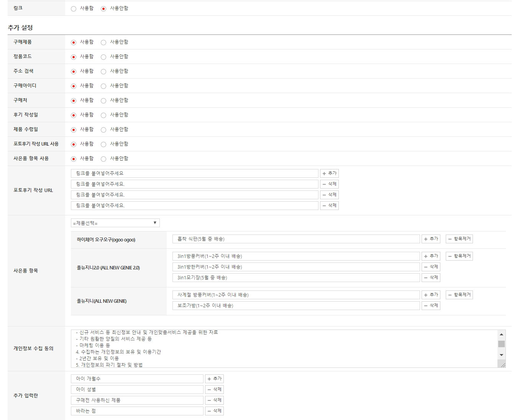
Task: Disable 사은품 항목 사용 with 사용안함
Action: point(103,159)
